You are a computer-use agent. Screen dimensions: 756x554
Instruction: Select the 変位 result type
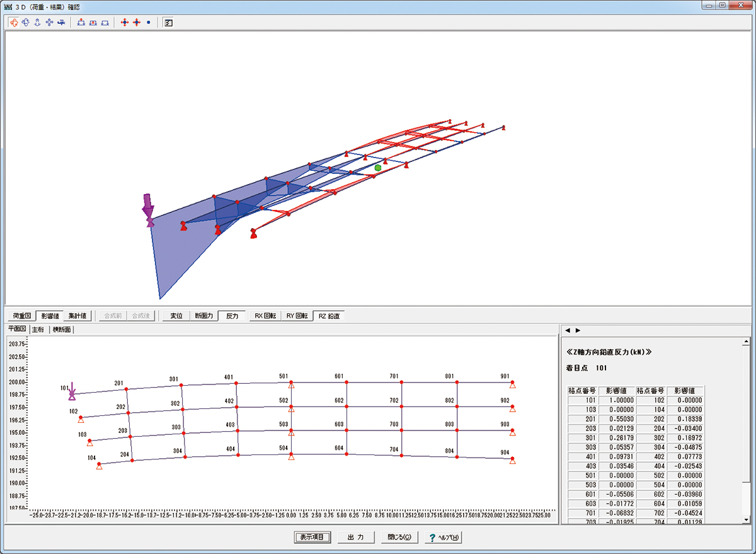point(176,316)
